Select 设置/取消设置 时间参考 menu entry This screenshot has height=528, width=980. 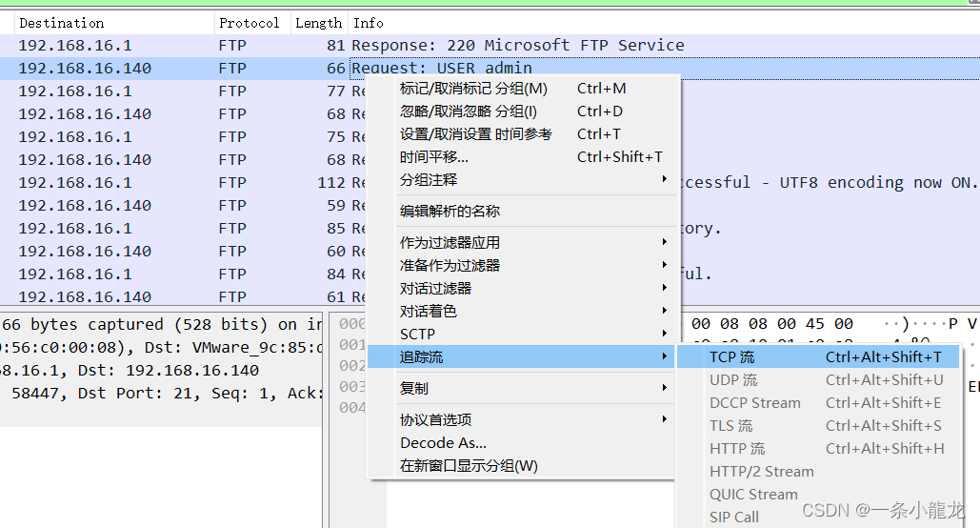point(523,134)
